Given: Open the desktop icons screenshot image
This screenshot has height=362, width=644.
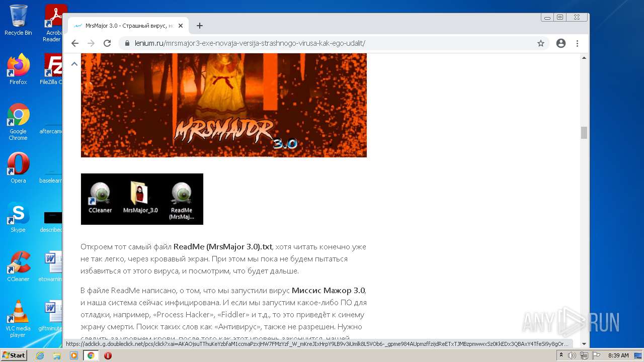Looking at the screenshot, I should (x=142, y=199).
